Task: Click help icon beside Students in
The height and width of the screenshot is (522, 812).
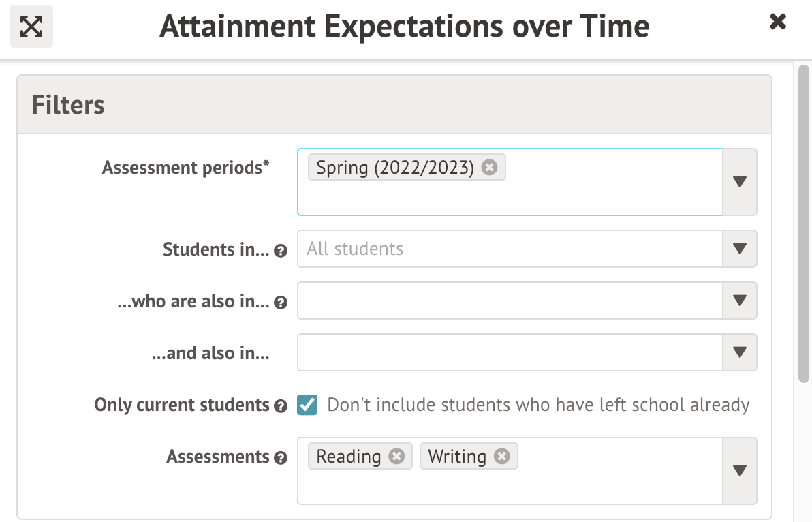Action: (x=280, y=251)
